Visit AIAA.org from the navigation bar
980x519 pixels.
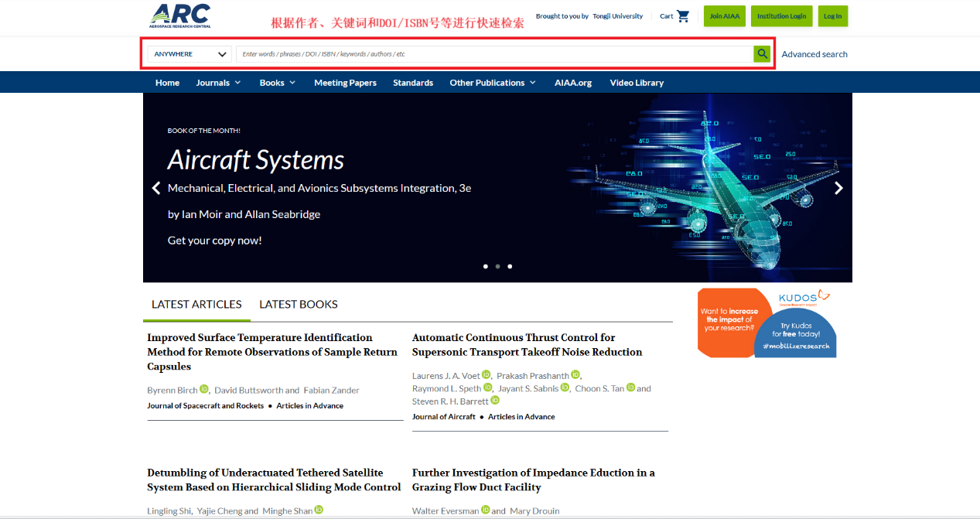click(573, 83)
